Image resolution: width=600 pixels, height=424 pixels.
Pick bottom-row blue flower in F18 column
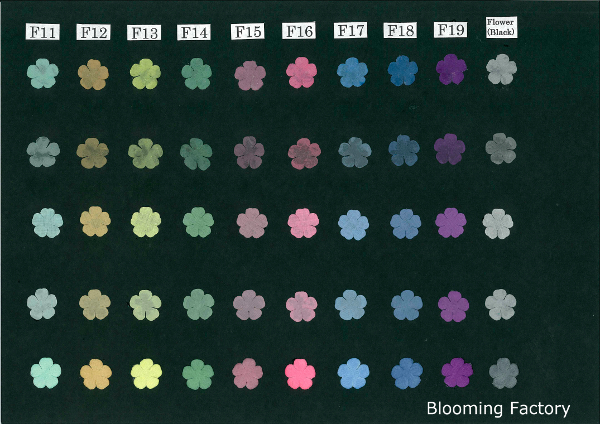pos(407,373)
